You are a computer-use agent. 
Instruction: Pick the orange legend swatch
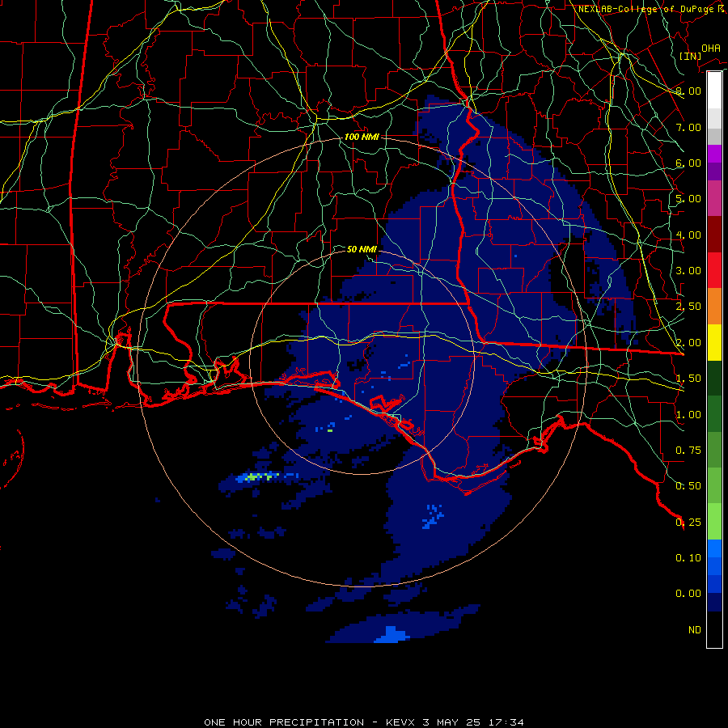[x=714, y=307]
